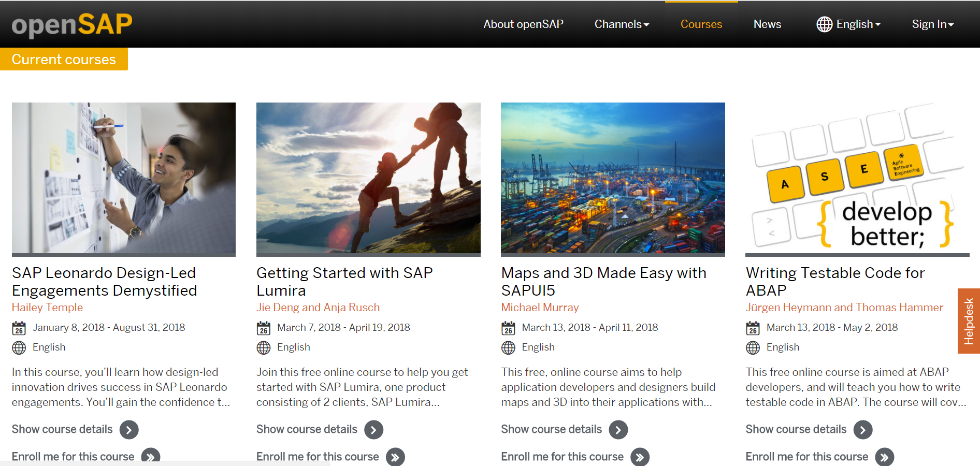Viewport: 980px width, 466px height.
Task: Open the SAPUI5 harbor thumbnail image
Action: pyautogui.click(x=613, y=178)
